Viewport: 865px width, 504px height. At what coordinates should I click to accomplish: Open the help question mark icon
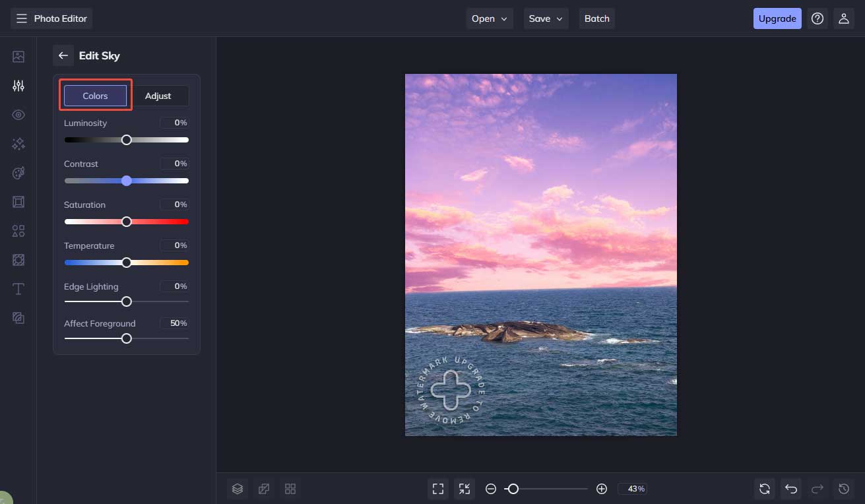(817, 18)
